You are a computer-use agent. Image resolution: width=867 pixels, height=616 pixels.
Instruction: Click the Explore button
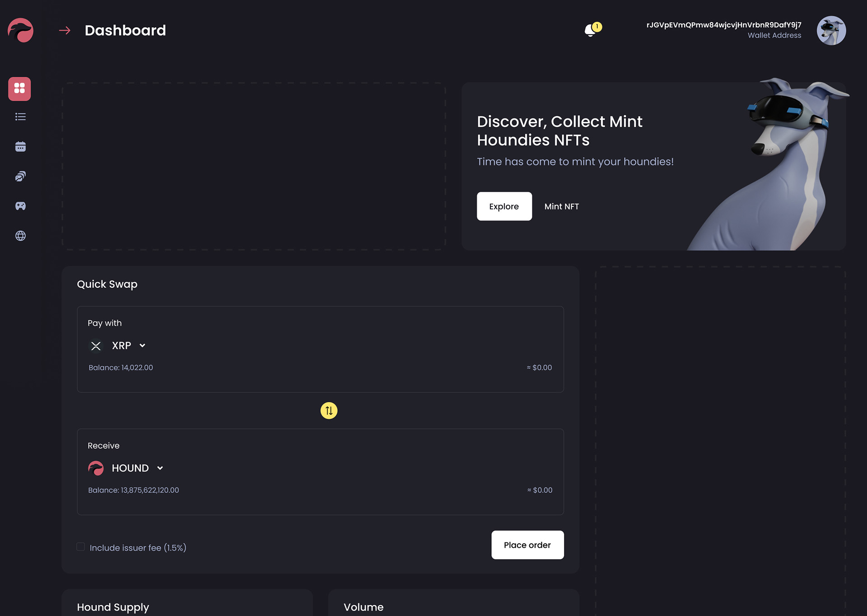pos(504,206)
